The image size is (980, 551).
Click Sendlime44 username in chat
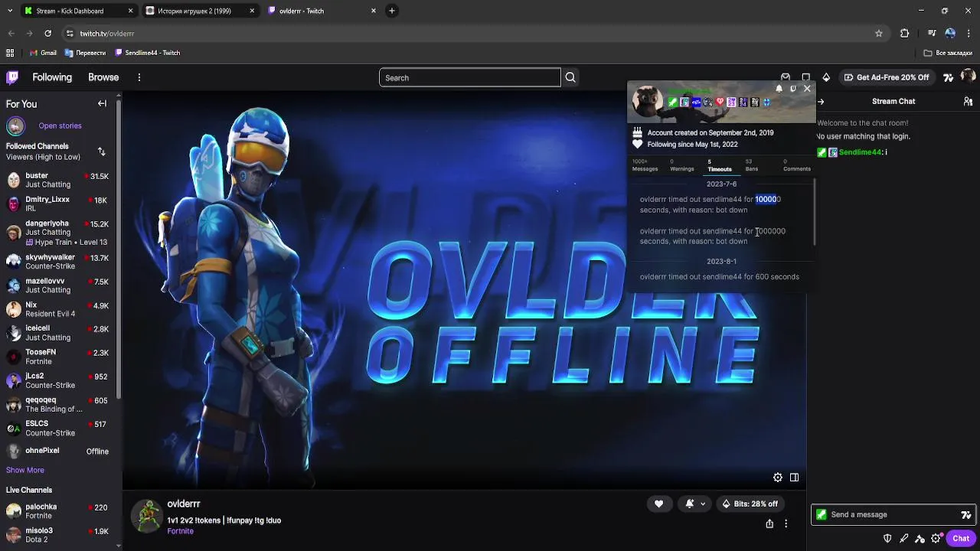point(861,152)
